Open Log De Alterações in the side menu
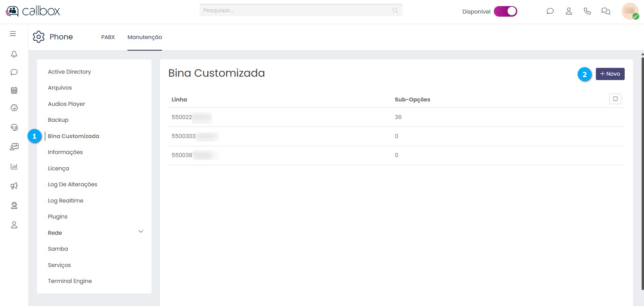 click(73, 184)
